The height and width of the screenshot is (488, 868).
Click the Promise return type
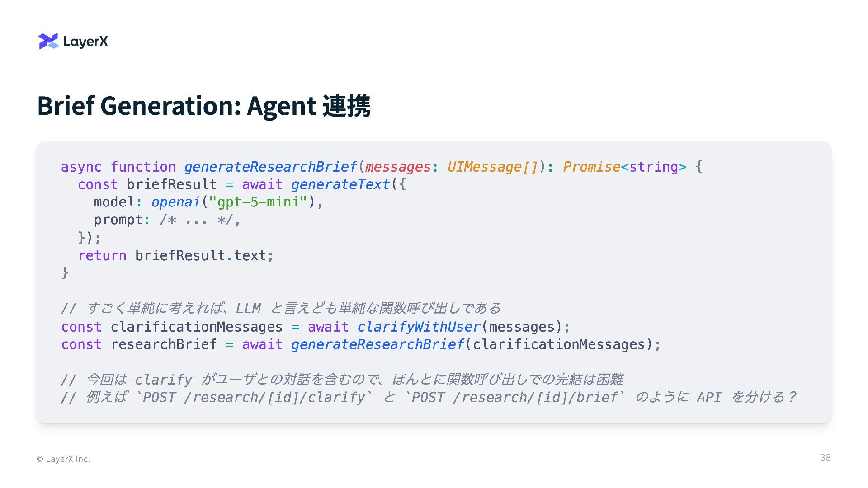(x=591, y=167)
